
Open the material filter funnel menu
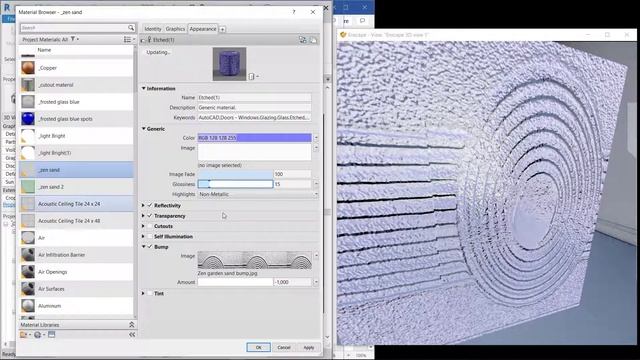click(74, 39)
